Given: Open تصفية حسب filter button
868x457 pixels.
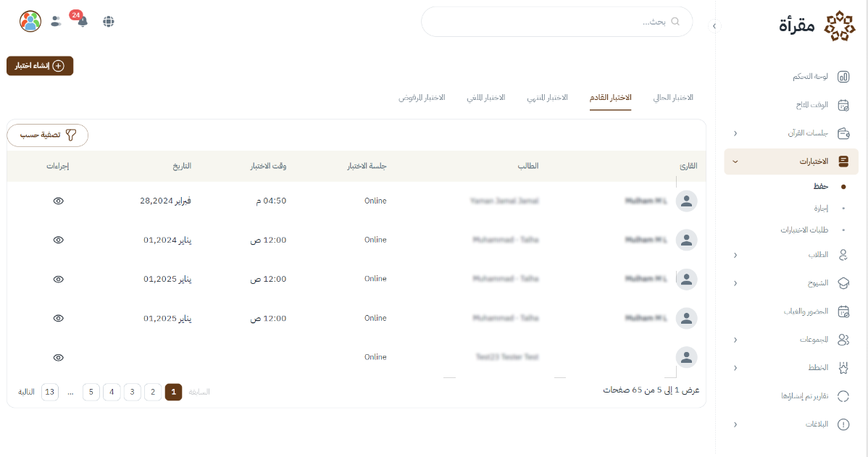Looking at the screenshot, I should coord(48,135).
